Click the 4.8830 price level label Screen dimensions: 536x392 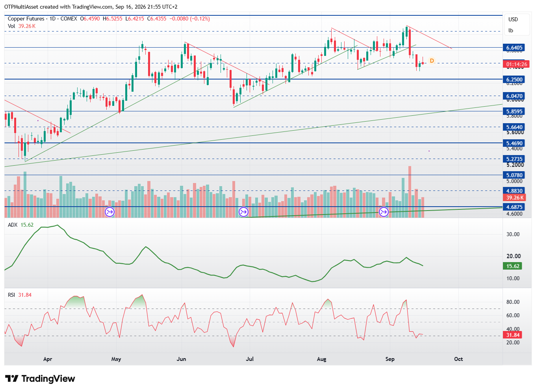(514, 191)
